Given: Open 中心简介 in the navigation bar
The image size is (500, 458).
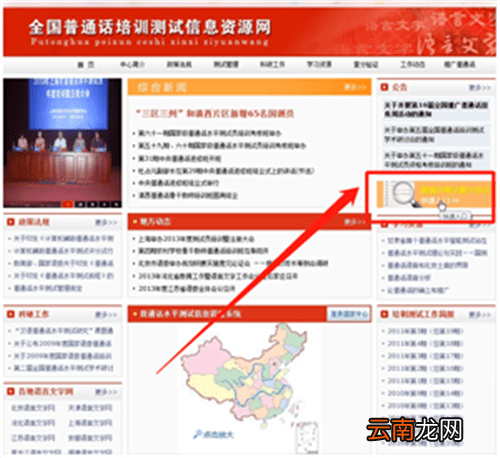Looking at the screenshot, I should [x=132, y=64].
